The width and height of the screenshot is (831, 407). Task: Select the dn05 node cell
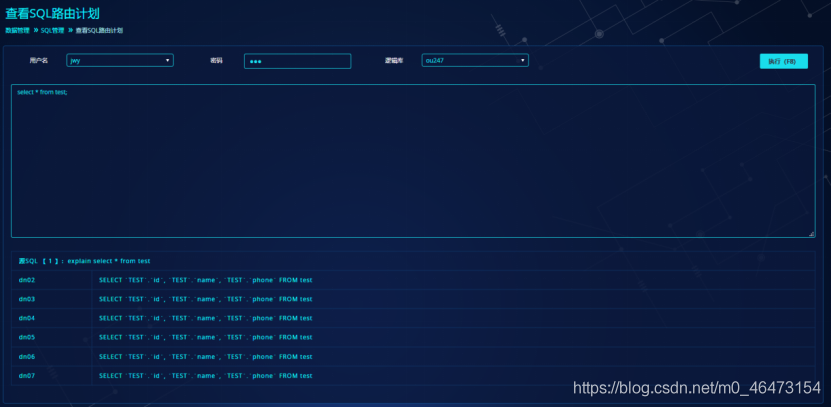[x=51, y=337]
